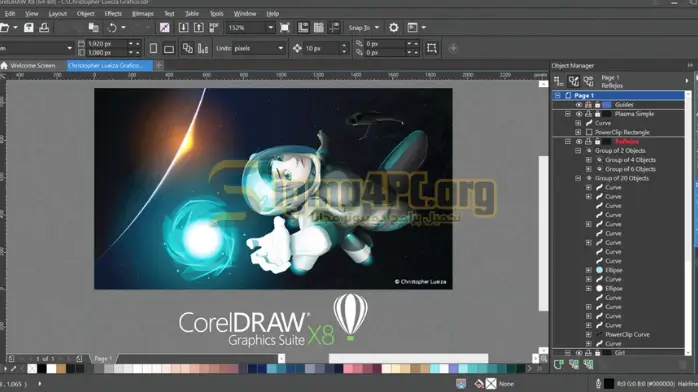This screenshot has height=392, width=698.
Task: Click the Export icon with up arrow
Action: [199, 28]
